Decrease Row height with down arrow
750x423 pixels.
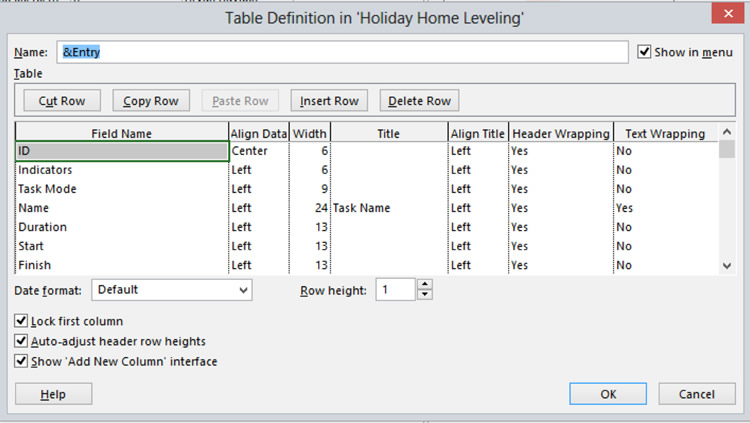[x=425, y=295]
